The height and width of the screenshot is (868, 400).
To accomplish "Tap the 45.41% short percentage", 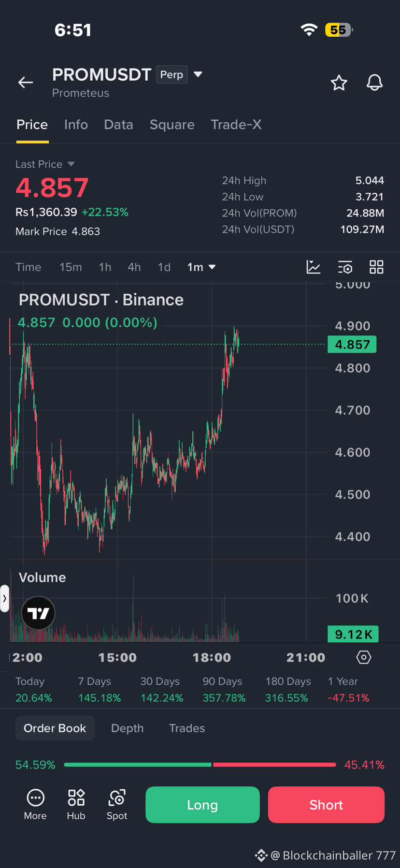I will (364, 765).
